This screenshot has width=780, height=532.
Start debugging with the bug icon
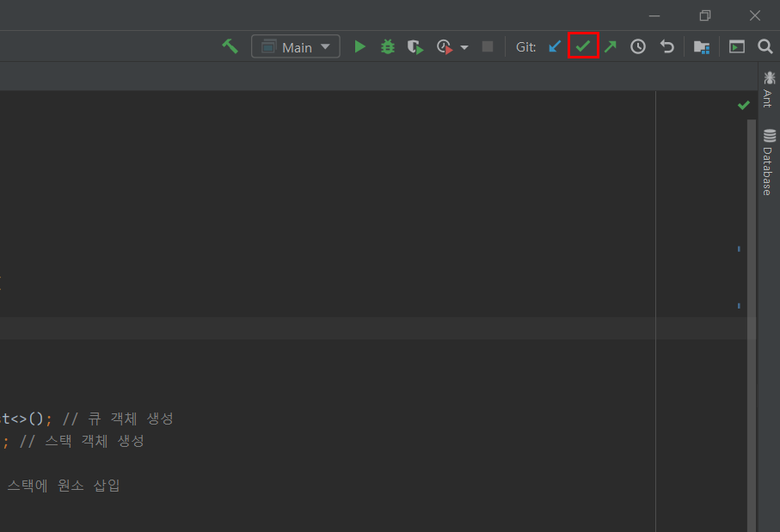388,46
